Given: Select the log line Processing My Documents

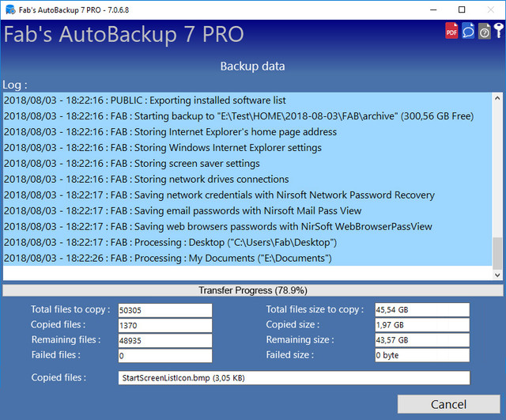Looking at the screenshot, I should point(247,259).
